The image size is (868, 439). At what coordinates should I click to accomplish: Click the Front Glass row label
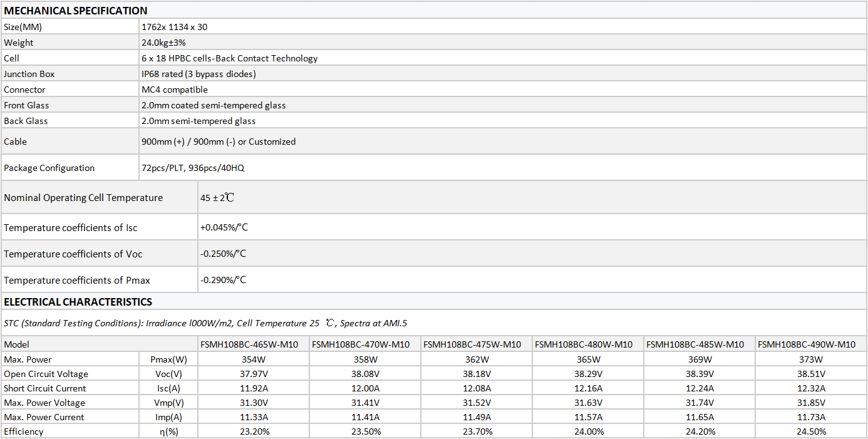coord(26,105)
